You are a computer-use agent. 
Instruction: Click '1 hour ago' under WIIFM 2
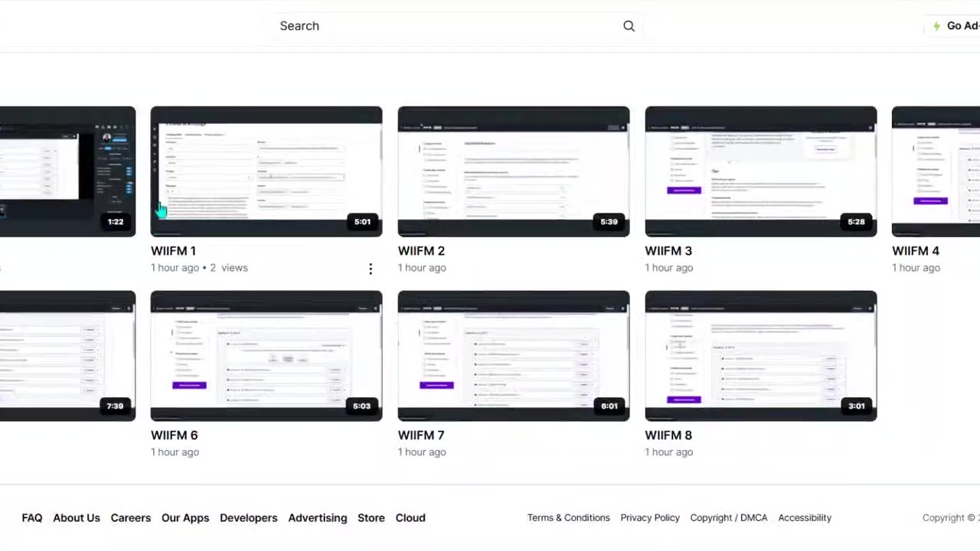(x=422, y=268)
